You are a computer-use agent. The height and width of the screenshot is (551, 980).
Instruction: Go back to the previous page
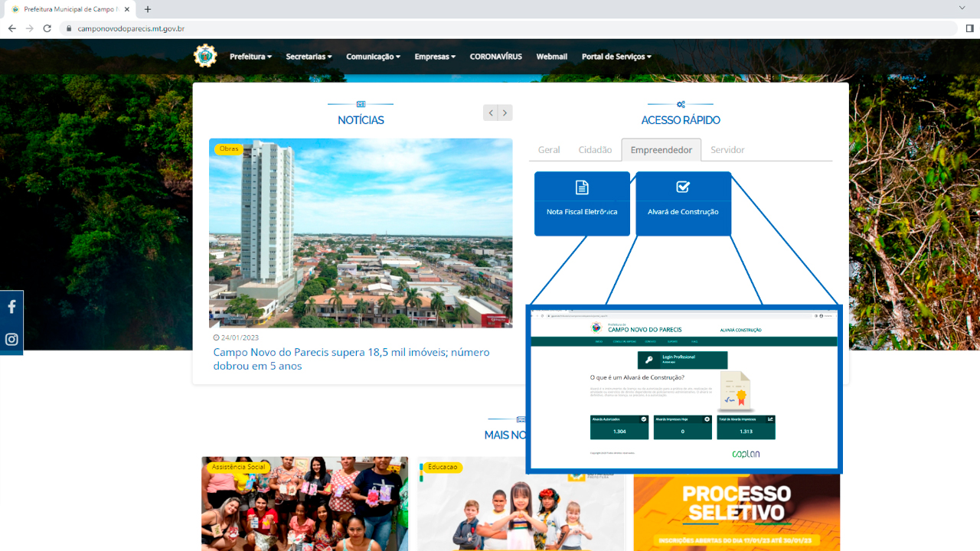point(11,28)
